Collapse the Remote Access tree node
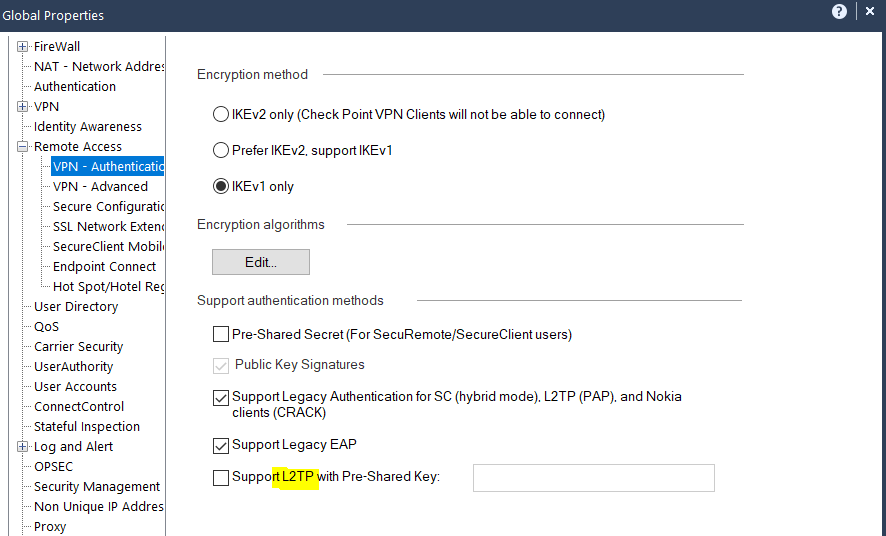 tap(23, 146)
